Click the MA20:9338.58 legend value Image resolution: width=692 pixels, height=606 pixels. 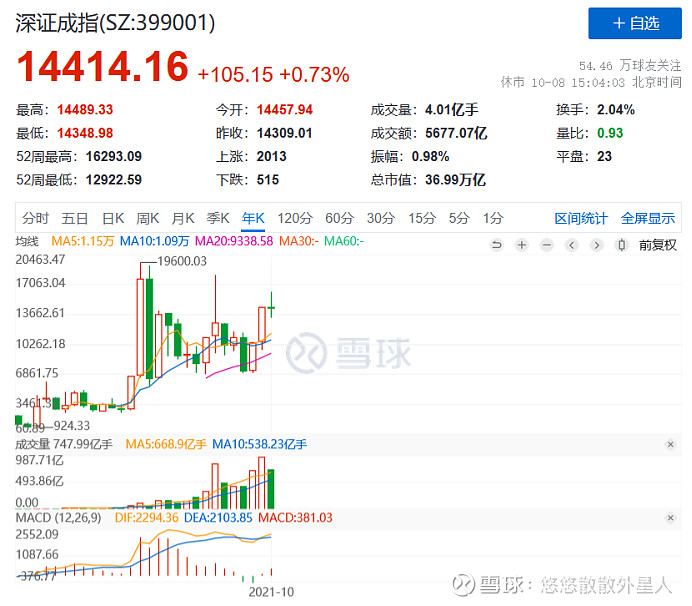(x=234, y=241)
